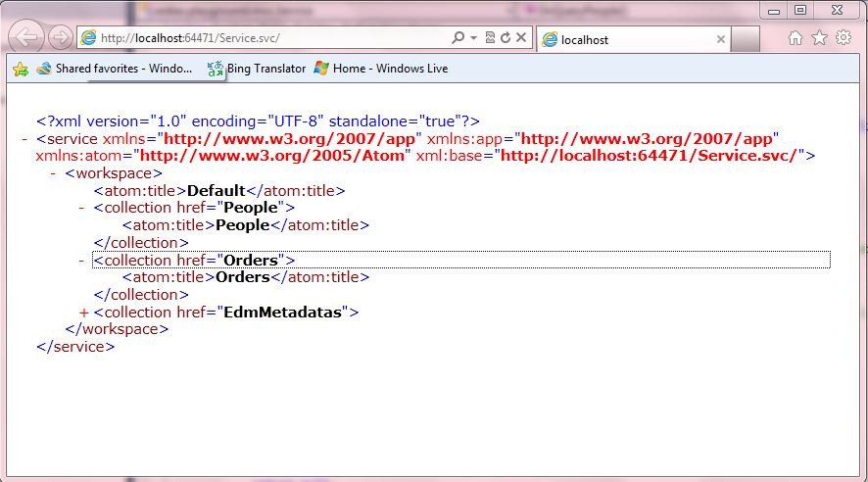Close the localhost tab

721,40
